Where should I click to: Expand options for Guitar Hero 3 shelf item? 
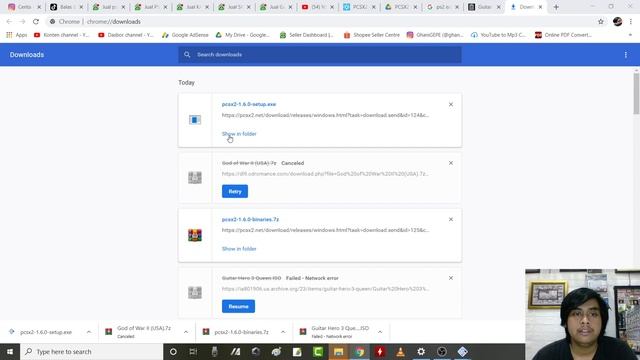coord(380,332)
